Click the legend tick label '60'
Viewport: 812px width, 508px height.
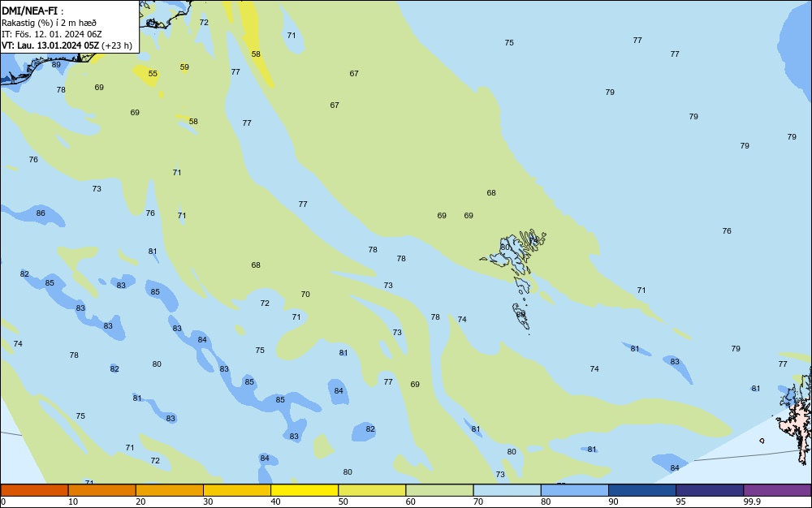(411, 502)
